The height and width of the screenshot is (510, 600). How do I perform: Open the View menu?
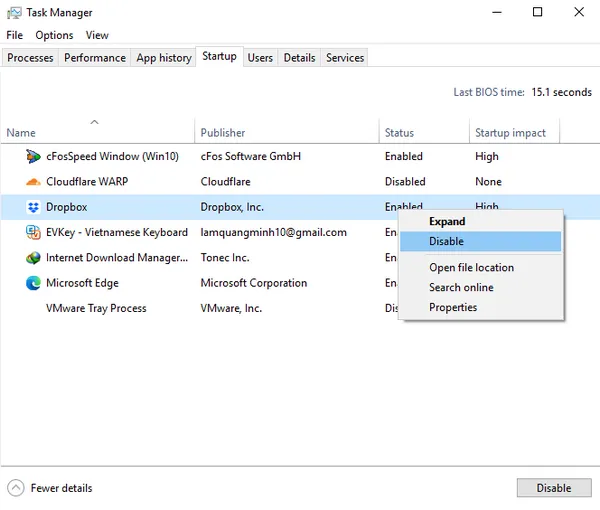97,35
